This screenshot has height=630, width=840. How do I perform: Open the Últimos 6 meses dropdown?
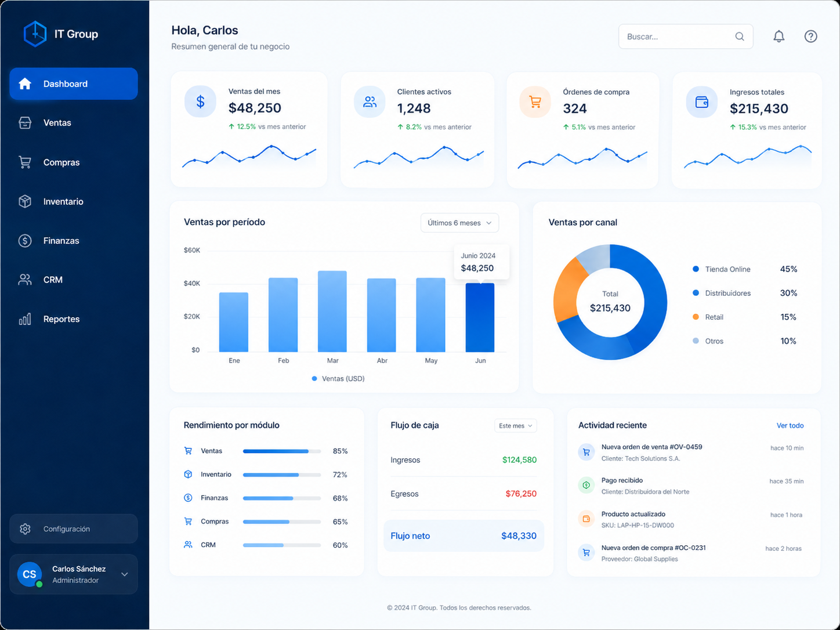click(459, 223)
